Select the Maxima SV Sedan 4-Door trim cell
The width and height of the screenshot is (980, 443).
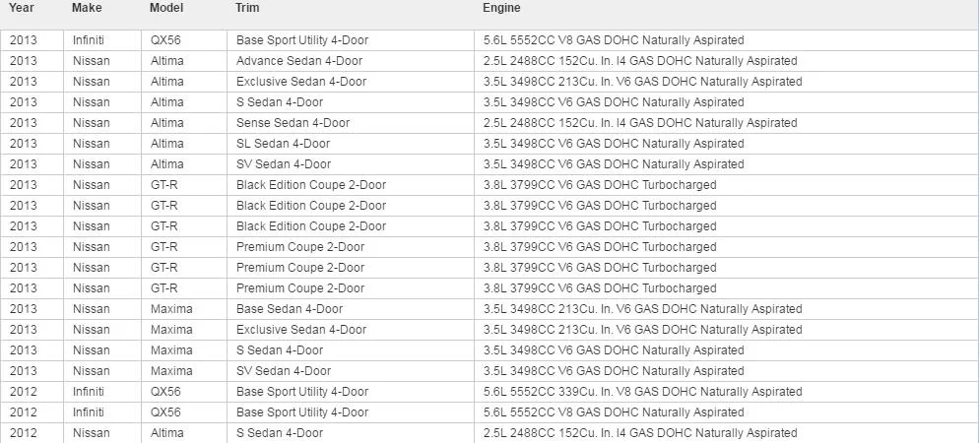pos(351,371)
